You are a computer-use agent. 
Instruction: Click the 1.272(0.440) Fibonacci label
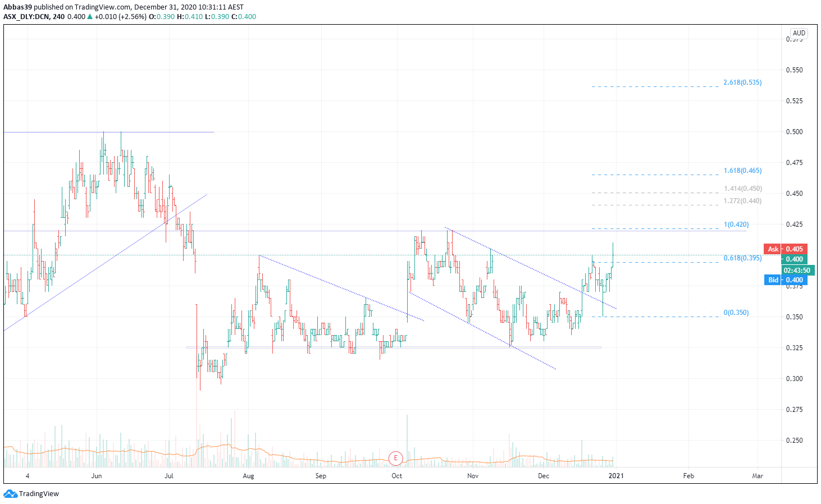(742, 201)
